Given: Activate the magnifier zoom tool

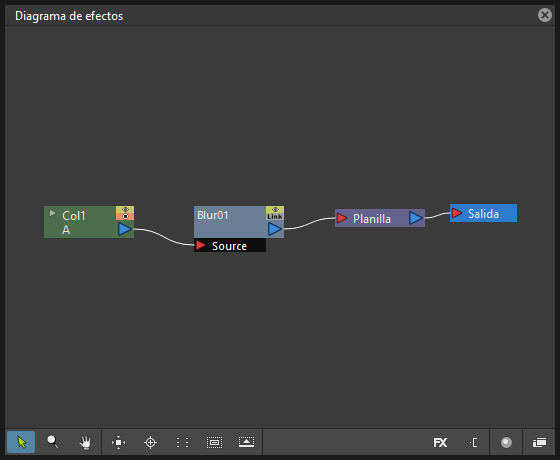Looking at the screenshot, I should click(53, 442).
